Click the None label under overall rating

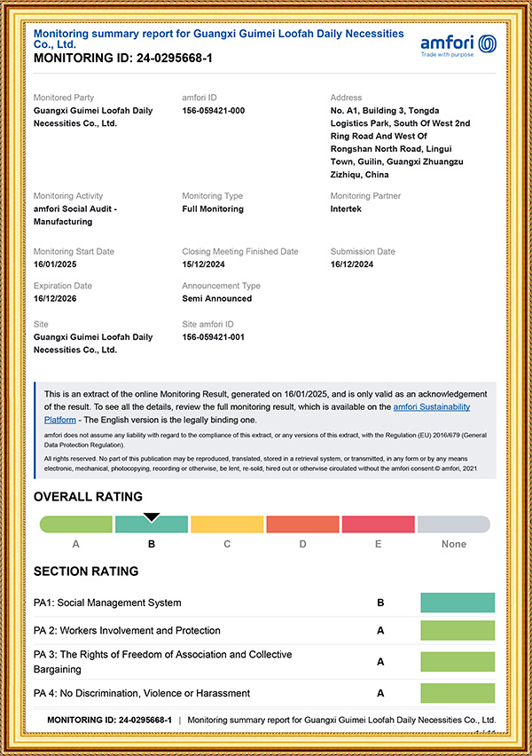click(454, 544)
